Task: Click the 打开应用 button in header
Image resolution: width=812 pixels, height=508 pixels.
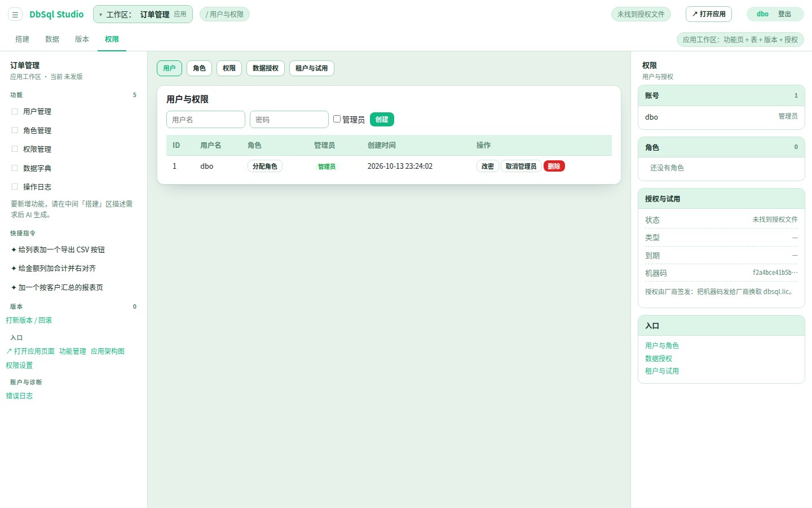Action: click(709, 14)
